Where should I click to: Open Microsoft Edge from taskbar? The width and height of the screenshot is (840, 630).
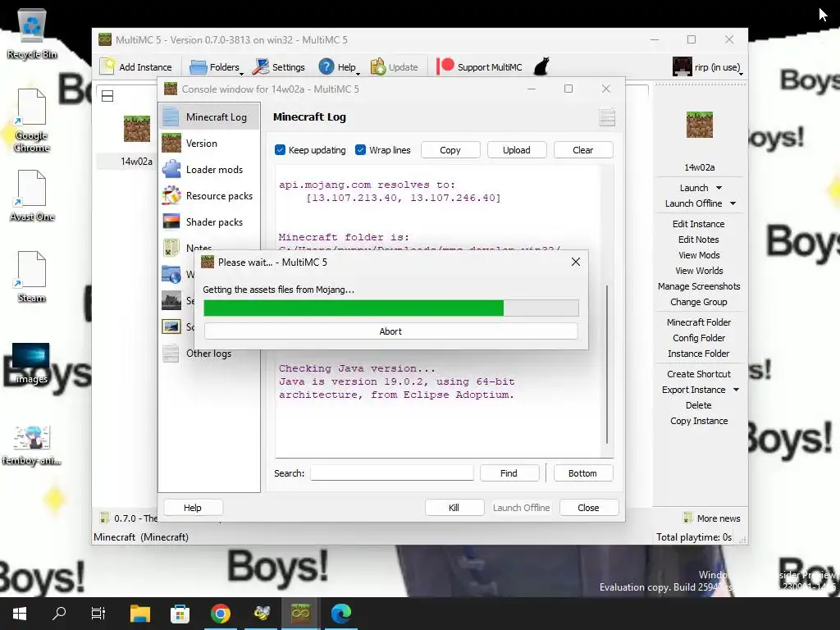(340, 614)
